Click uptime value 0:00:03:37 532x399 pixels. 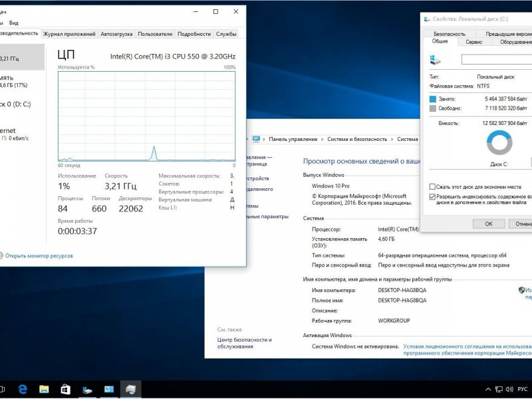(x=77, y=231)
